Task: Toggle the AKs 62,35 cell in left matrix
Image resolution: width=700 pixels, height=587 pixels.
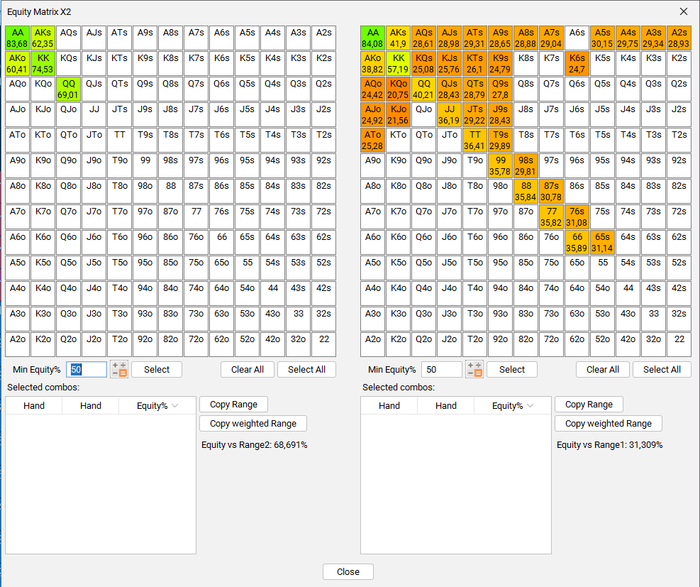Action: [43, 38]
